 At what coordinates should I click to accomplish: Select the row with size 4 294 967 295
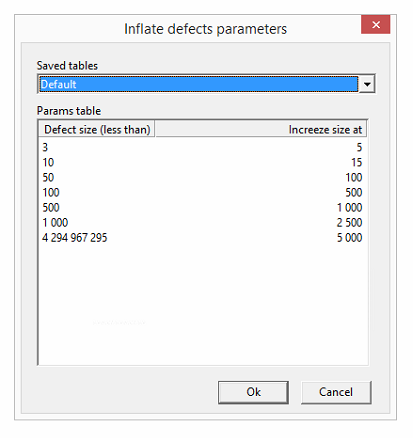203,238
